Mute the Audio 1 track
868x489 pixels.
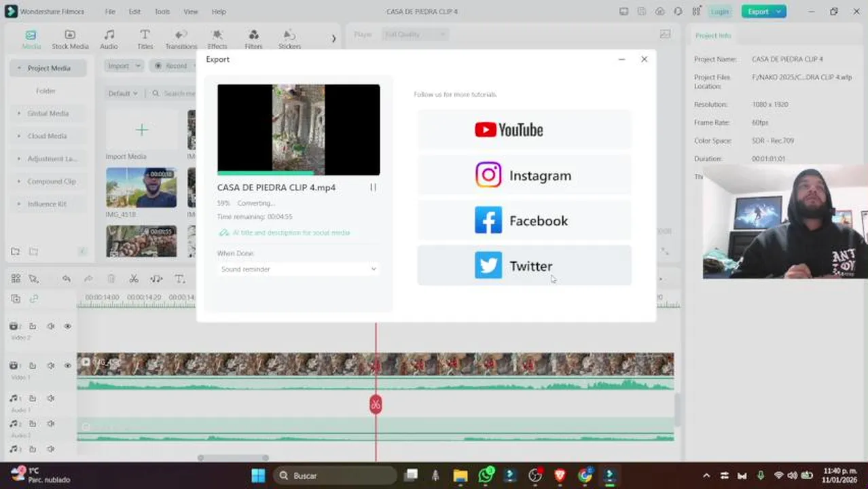tap(51, 398)
